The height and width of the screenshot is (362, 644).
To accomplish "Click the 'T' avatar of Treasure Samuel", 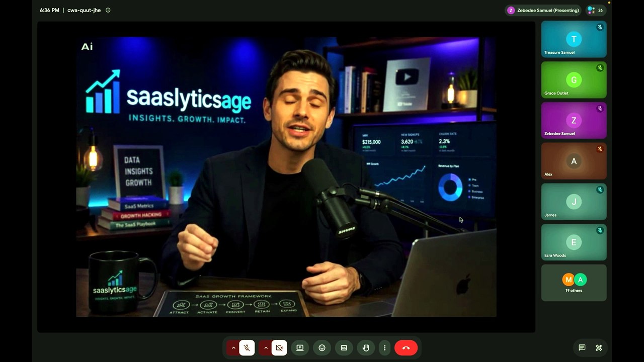I will tap(574, 39).
